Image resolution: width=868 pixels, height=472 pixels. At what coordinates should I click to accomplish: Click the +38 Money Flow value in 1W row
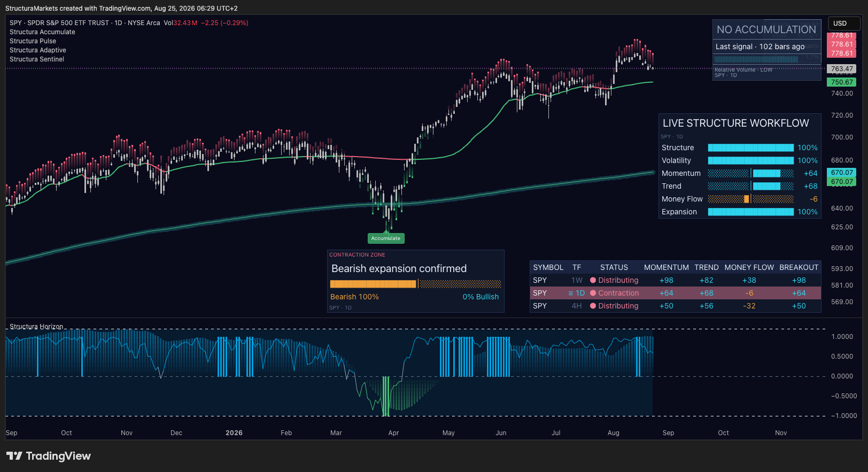749,280
